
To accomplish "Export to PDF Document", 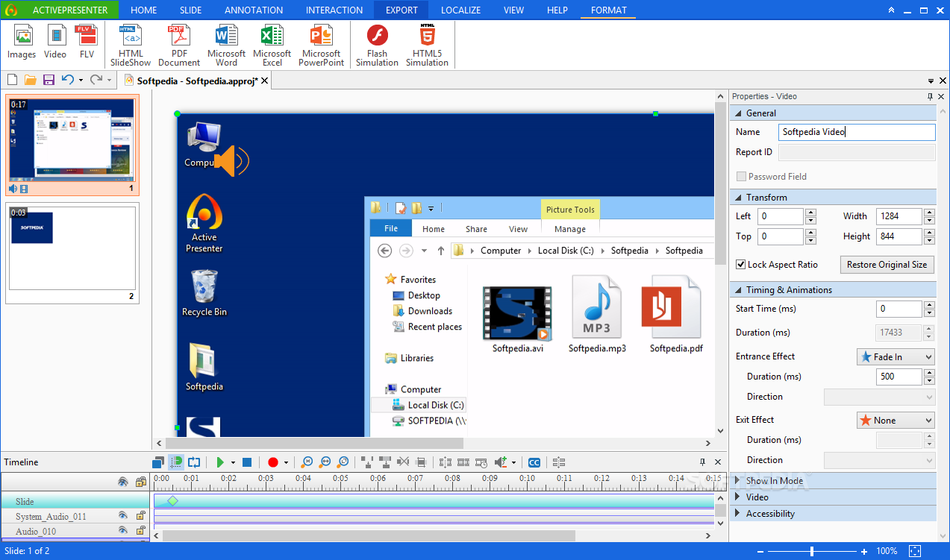I will point(179,45).
